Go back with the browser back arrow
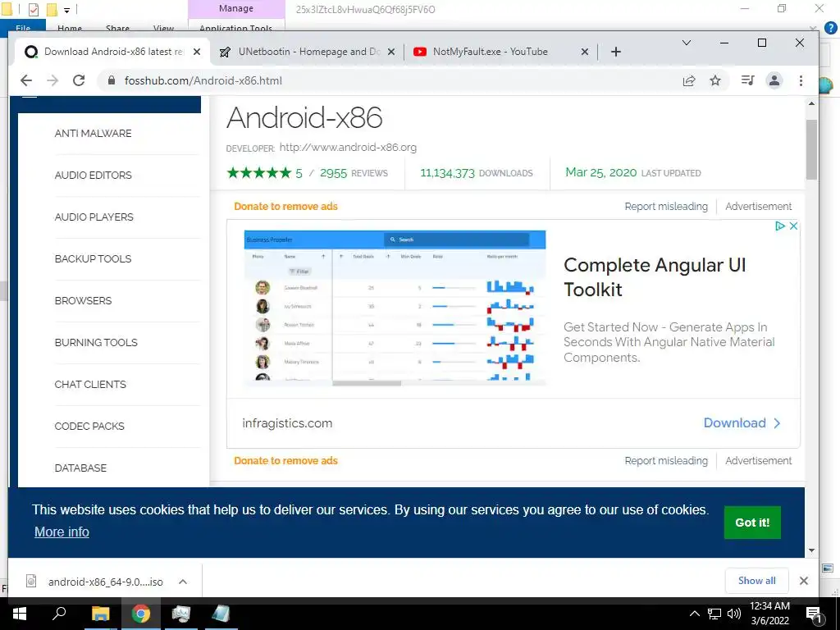Viewport: 840px width, 630px height. tap(25, 80)
